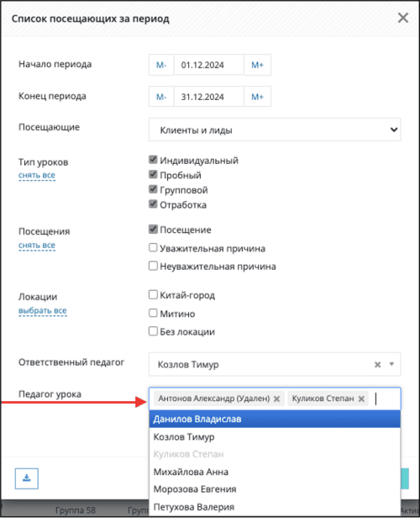
Task: Click the start date field 01.12.2024
Action: [x=208, y=65]
